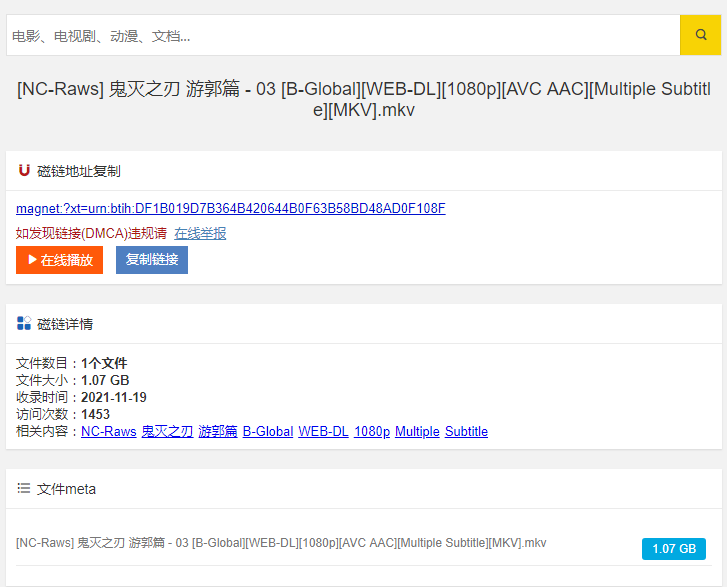Open the magnet link address
The width and height of the screenshot is (727, 587).
[230, 209]
